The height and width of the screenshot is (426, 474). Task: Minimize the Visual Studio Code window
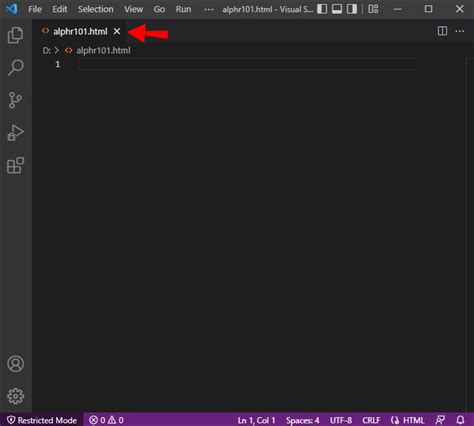(x=397, y=9)
